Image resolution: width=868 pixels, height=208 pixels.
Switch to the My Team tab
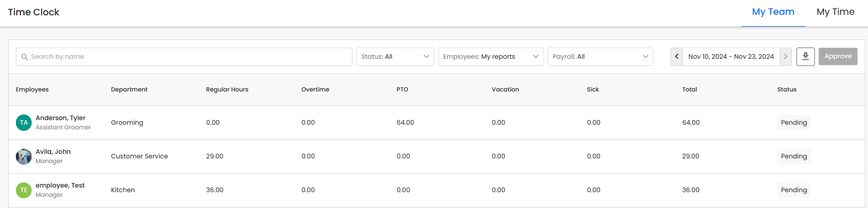click(773, 12)
